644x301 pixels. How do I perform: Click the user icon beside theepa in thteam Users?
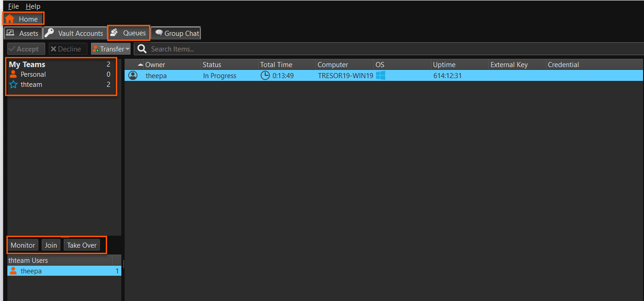(x=14, y=271)
